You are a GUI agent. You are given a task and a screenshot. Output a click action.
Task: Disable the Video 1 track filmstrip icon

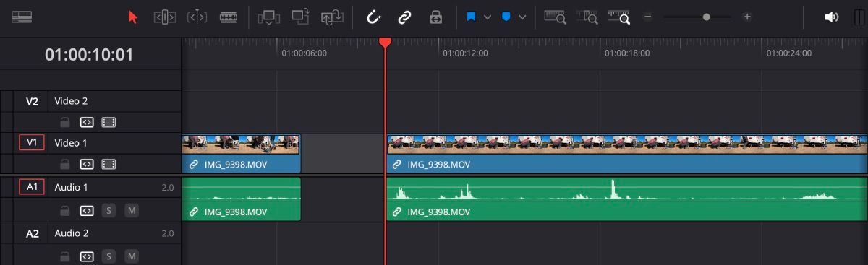109,165
